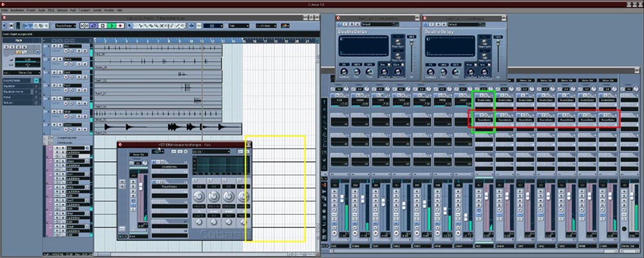Viewport: 644px width, 258px height.
Task: Click the pan knob in the VST channel settings window
Action: click(x=145, y=163)
